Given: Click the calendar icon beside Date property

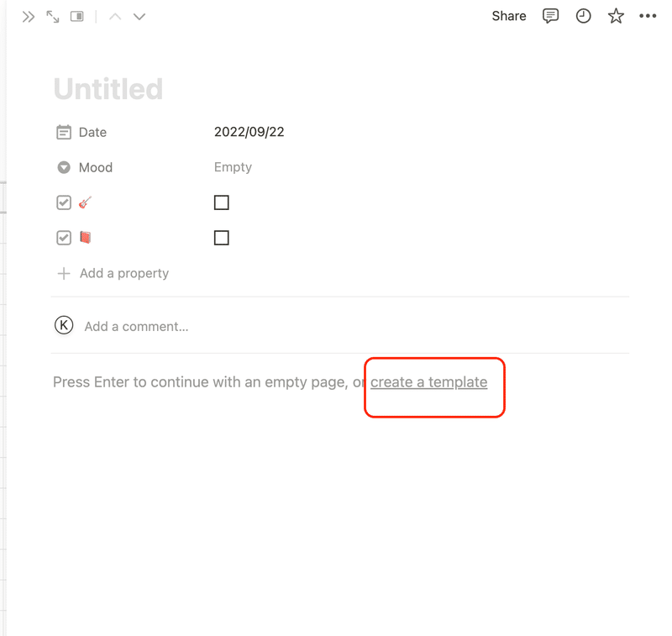Looking at the screenshot, I should [64, 132].
